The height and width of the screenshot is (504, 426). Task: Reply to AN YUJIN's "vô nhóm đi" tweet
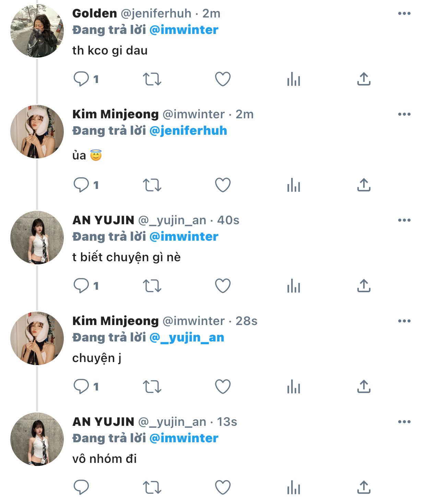coord(81,487)
